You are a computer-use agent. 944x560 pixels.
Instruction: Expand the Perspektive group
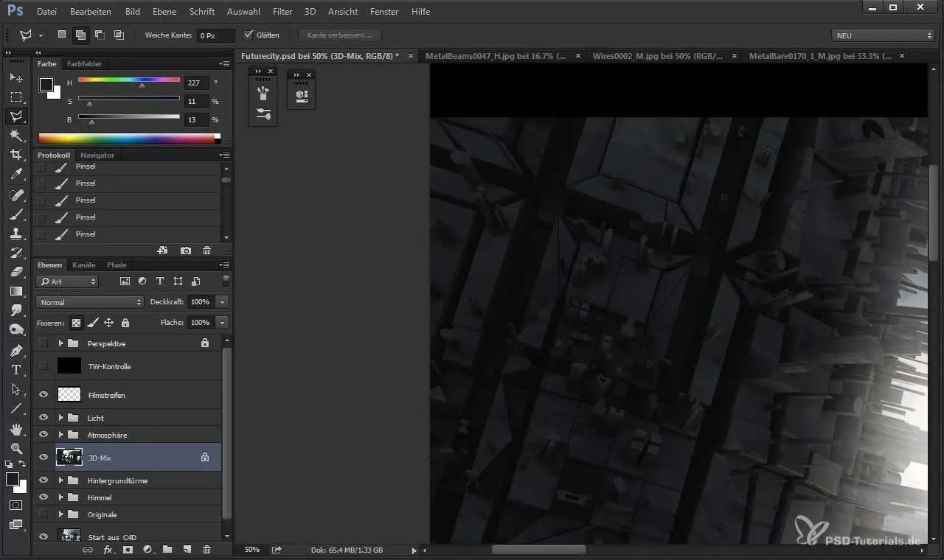click(61, 343)
